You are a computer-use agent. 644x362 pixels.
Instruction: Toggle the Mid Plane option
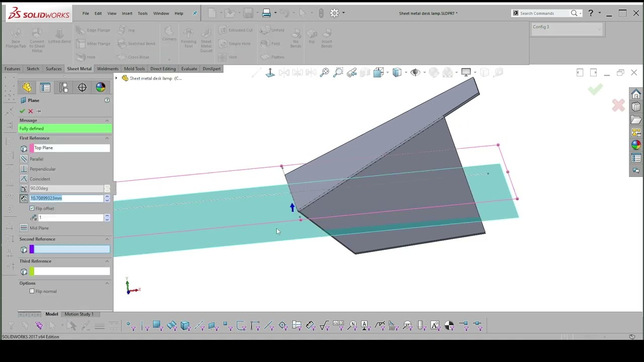(24, 228)
